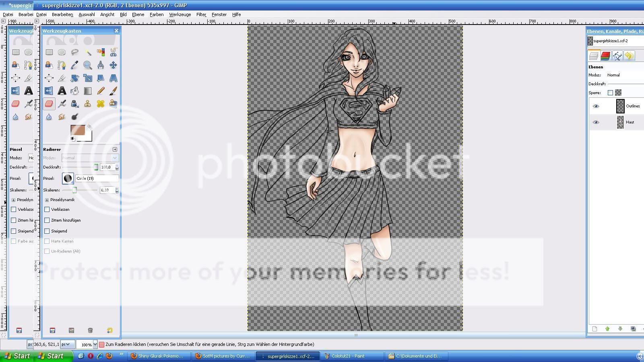
Task: Switch to the Pfade paths tab
Action: (x=617, y=56)
